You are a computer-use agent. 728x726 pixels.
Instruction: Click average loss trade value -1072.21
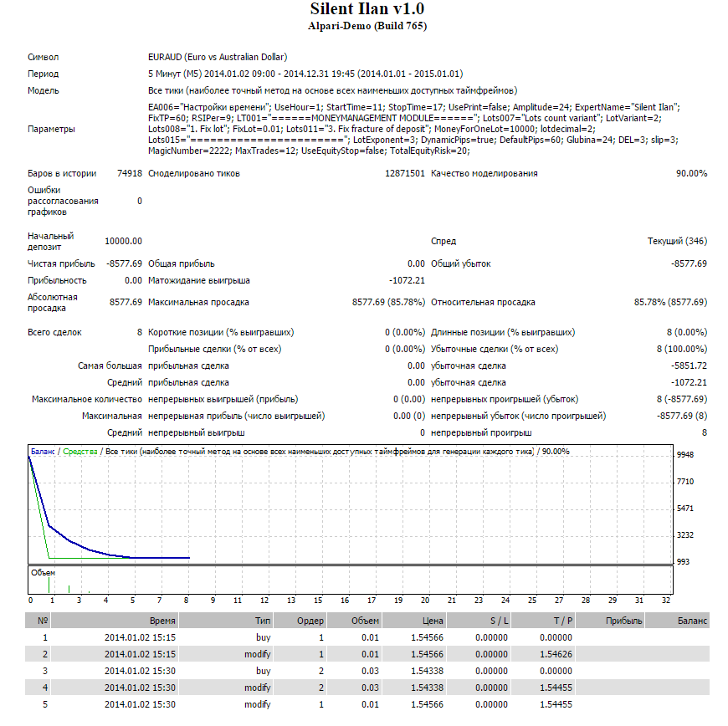689,382
